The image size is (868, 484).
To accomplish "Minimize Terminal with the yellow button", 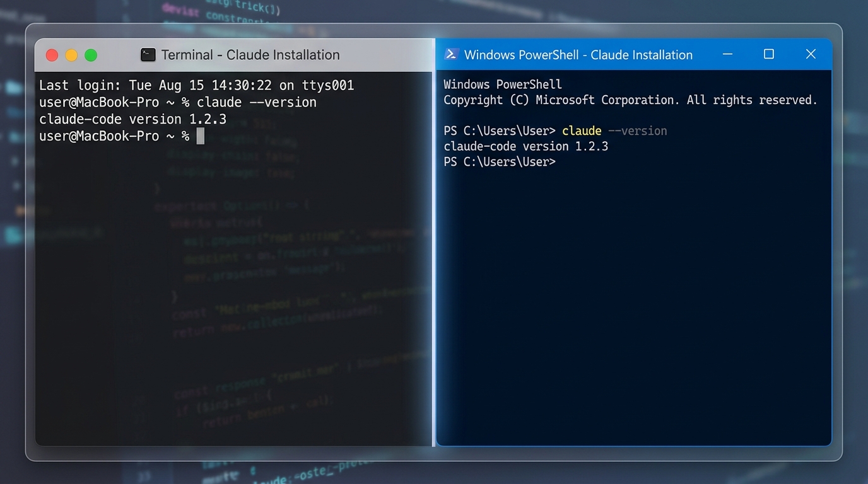I will point(71,55).
